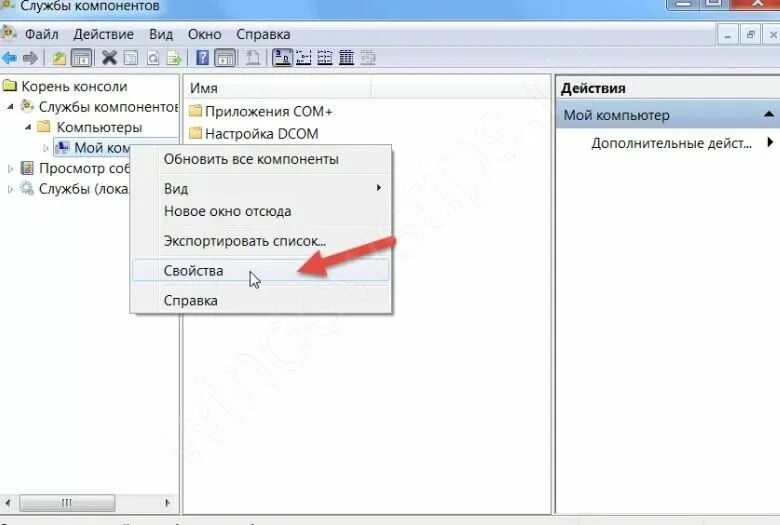Open the Вид submenu arrow in context menu
Viewport: 780px width, 525px height.
point(379,188)
